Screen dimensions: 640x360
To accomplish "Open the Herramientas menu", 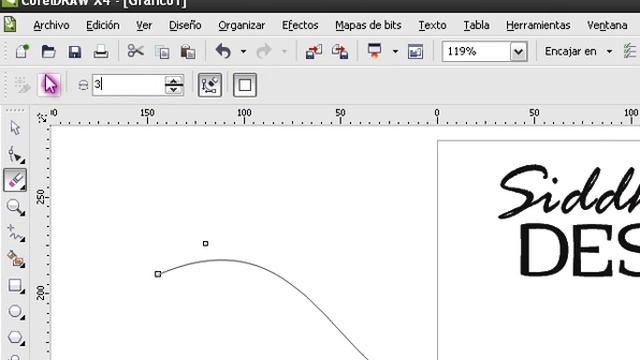I will click(x=538, y=25).
